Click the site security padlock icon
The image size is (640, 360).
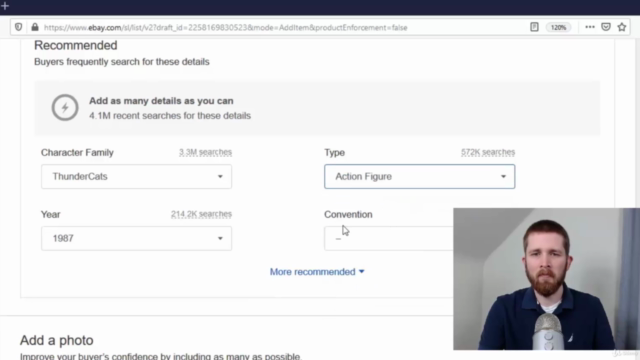tap(35, 27)
